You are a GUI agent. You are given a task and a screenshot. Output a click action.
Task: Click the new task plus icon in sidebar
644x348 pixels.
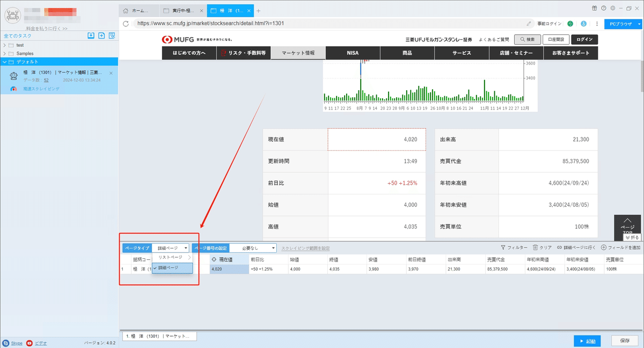(101, 36)
